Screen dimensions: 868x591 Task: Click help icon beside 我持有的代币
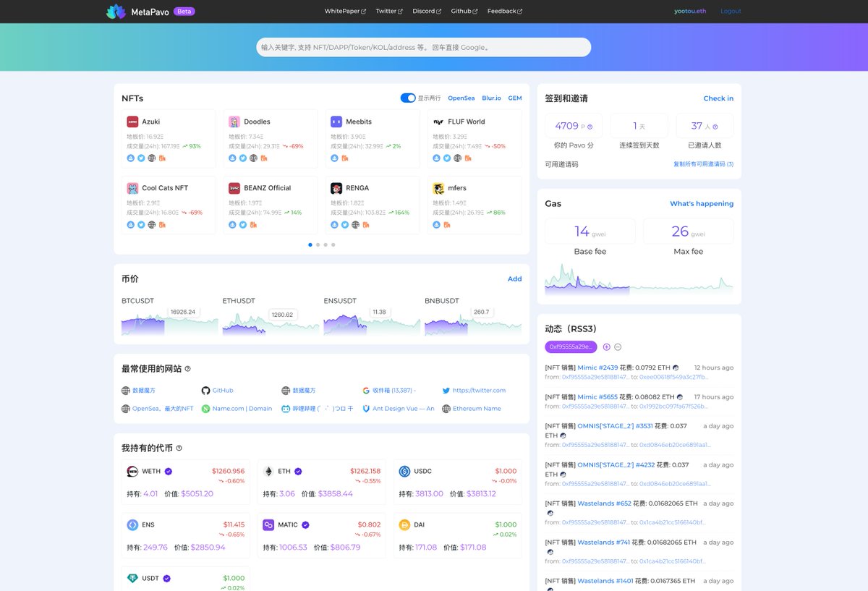pos(179,448)
